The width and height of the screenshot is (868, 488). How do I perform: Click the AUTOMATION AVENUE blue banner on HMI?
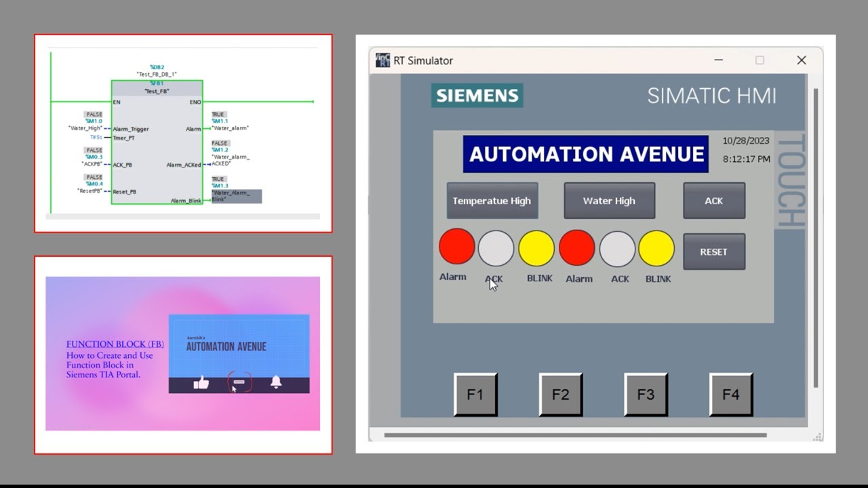click(x=586, y=154)
